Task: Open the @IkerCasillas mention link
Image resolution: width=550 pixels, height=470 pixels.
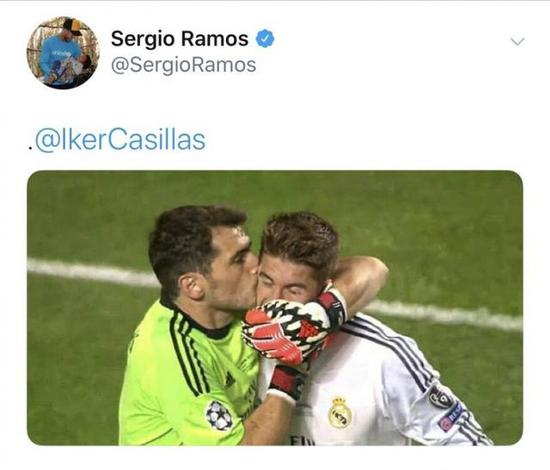Action: click(x=120, y=141)
